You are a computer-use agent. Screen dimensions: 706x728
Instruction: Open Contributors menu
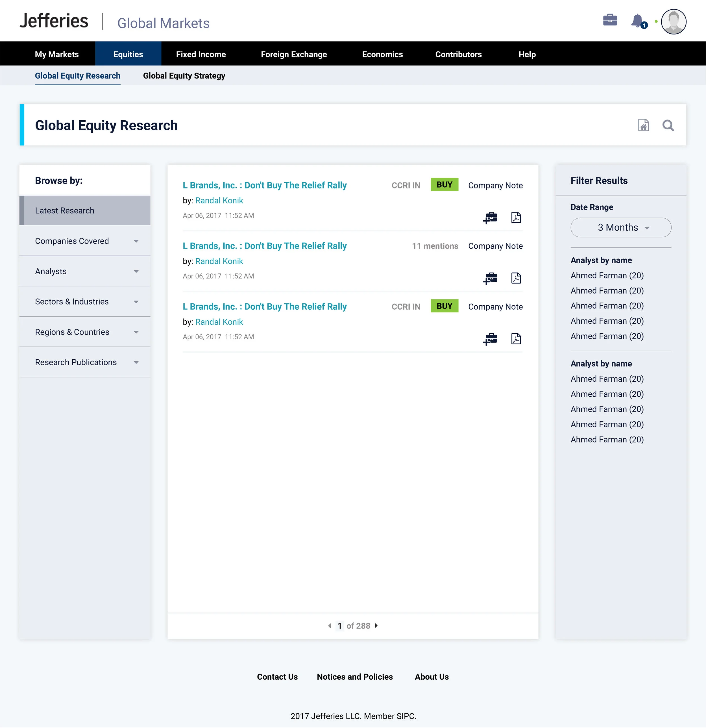coord(458,54)
